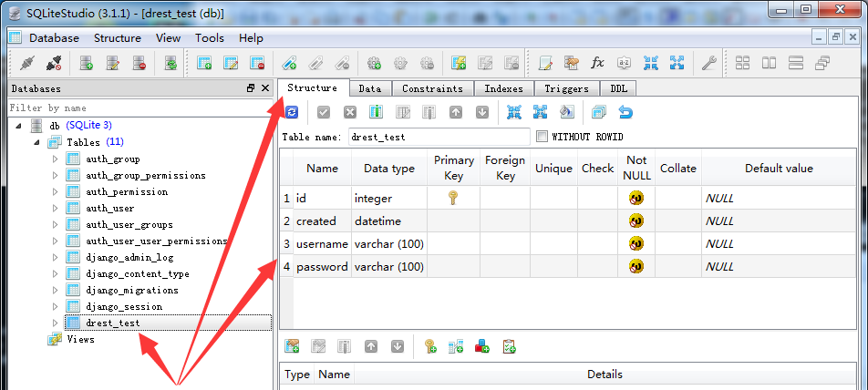Click the created datetime cell

389,221
